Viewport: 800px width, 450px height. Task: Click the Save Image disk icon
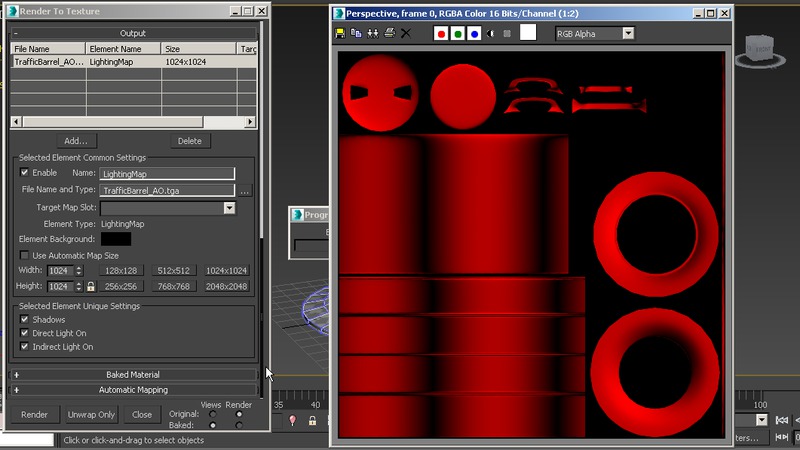(x=341, y=33)
